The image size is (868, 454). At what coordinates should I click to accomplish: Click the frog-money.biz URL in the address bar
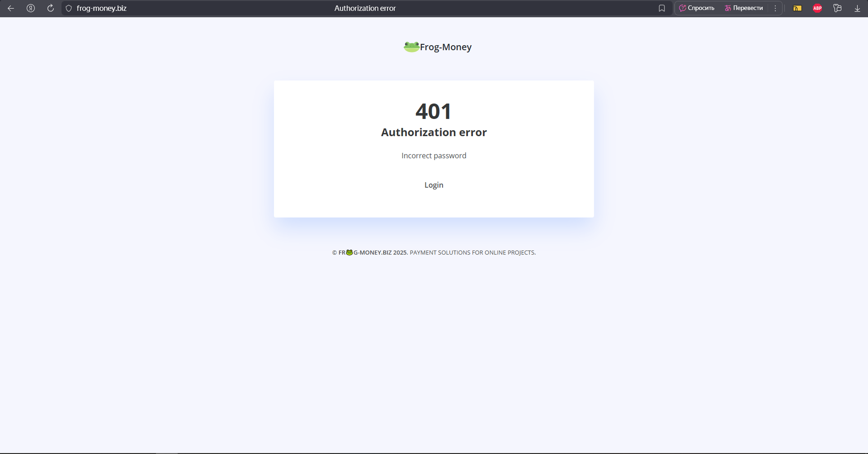102,8
